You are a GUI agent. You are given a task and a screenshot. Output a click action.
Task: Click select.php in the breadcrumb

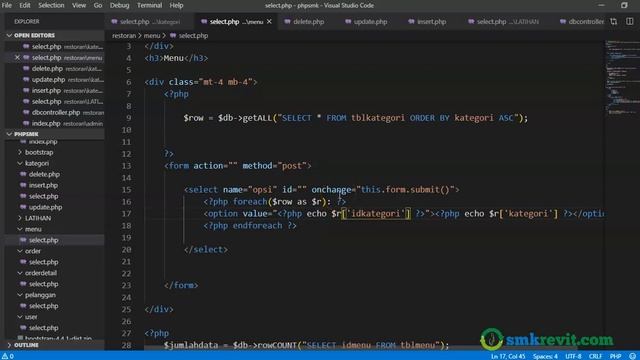coord(193,36)
